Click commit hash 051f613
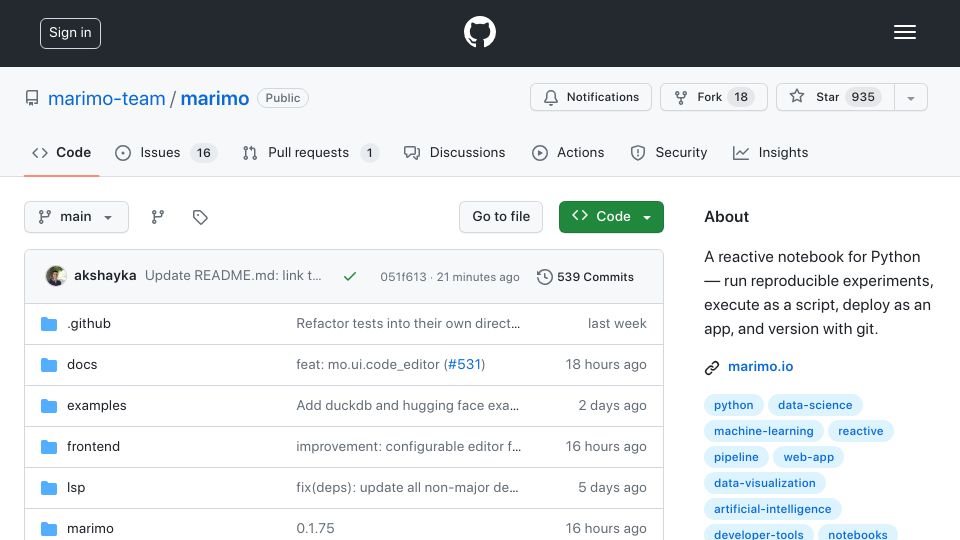 [x=403, y=277]
